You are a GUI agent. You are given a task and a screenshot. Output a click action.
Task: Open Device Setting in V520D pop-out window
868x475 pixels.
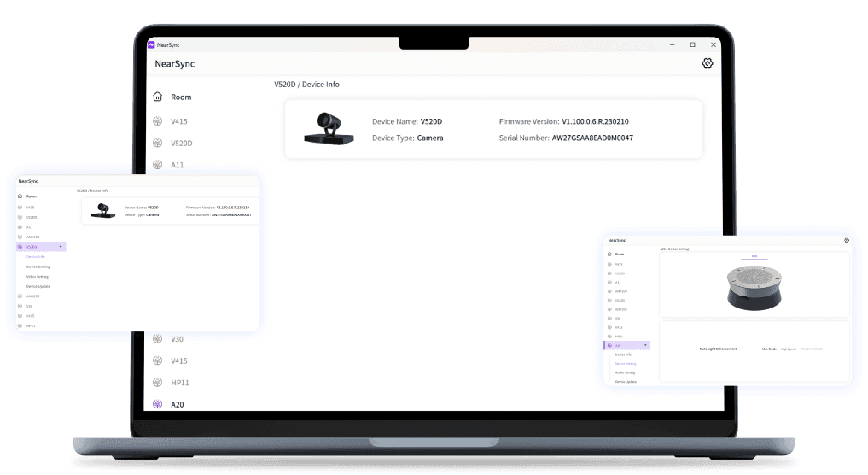click(x=38, y=267)
